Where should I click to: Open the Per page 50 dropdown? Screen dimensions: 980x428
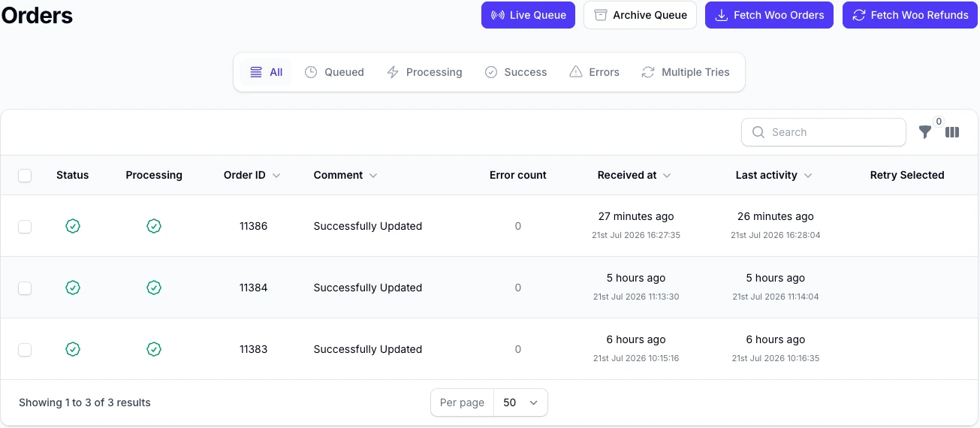tap(520, 402)
